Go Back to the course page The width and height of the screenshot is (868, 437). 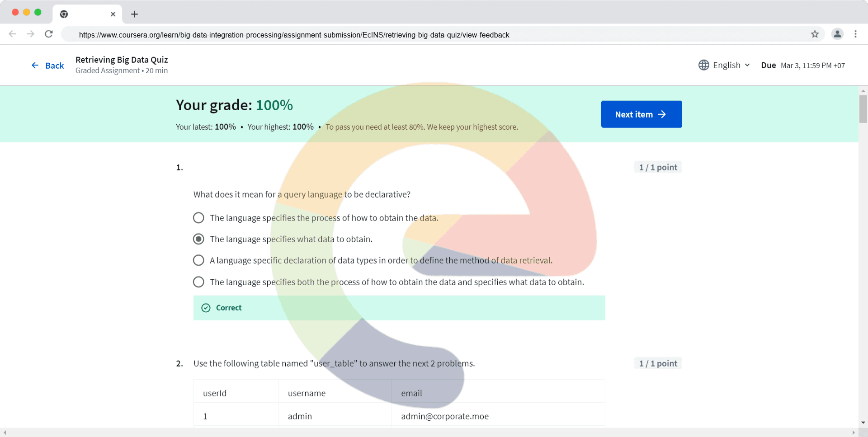point(48,66)
